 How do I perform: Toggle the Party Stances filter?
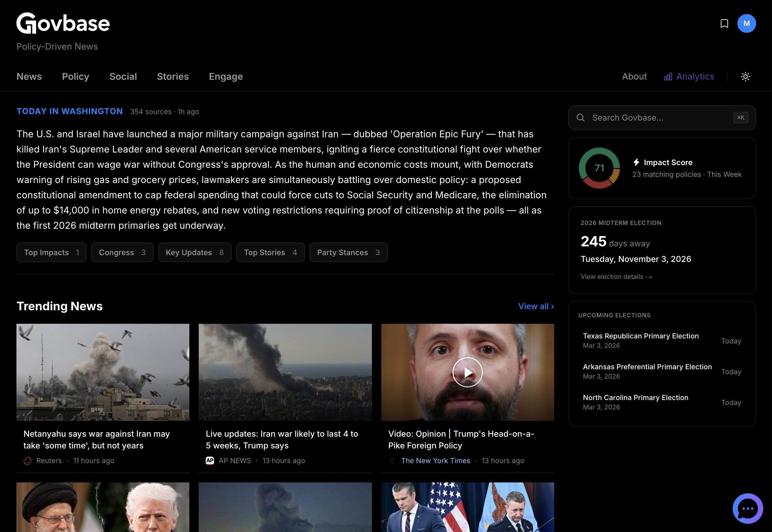348,252
